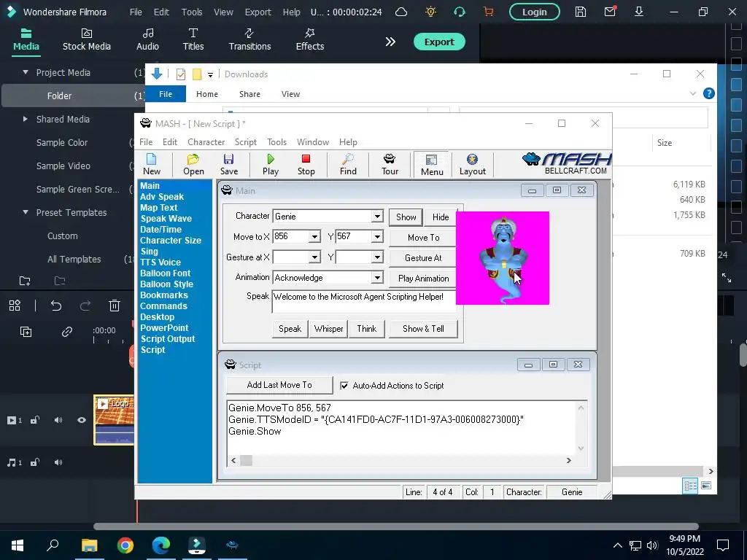Image resolution: width=747 pixels, height=560 pixels.
Task: Open the Character dropdown showing Genie
Action: pos(377,217)
